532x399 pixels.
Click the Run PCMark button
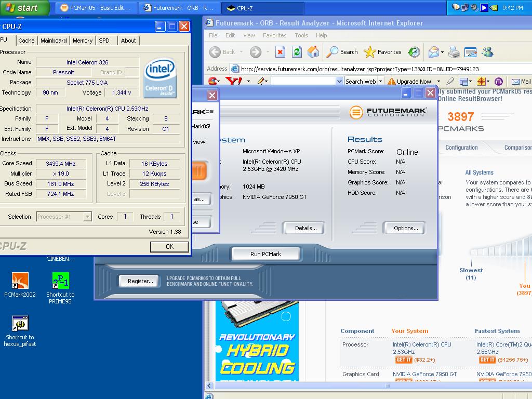(265, 254)
